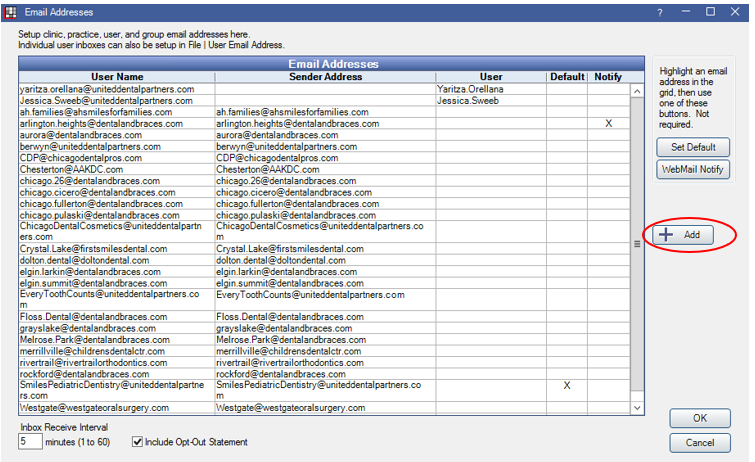Select user name elgin.summit@dentalandbraces.com
The image size is (755, 462).
tap(93, 284)
